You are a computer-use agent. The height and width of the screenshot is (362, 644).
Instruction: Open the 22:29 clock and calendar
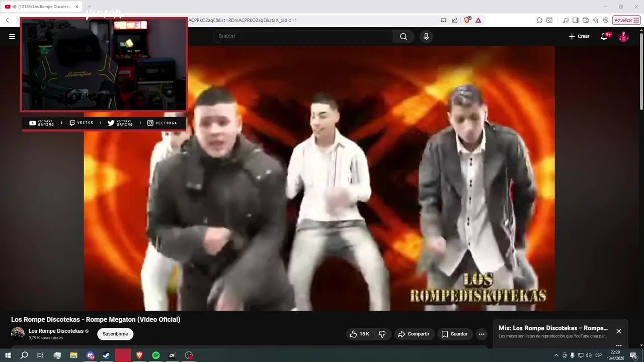coord(615,355)
